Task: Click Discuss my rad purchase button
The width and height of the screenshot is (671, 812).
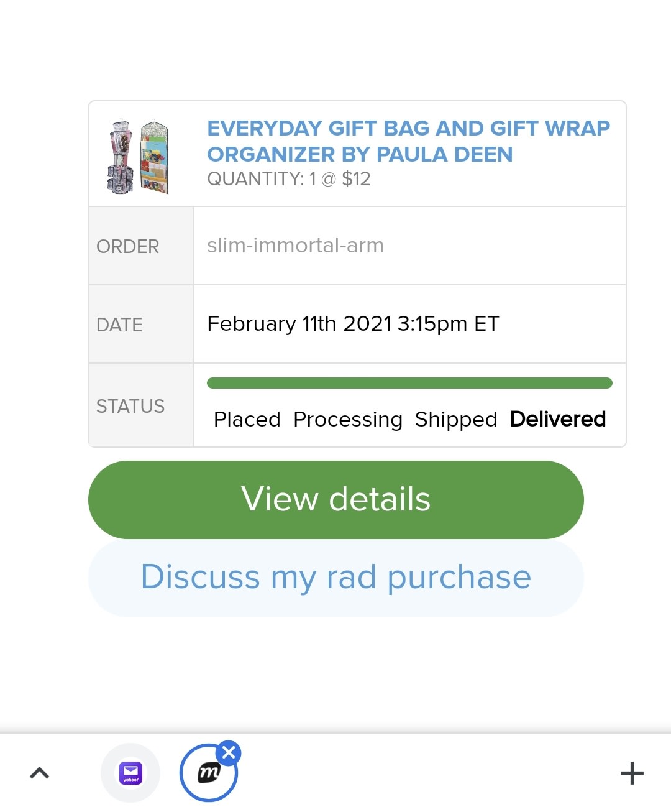Action: 335,578
